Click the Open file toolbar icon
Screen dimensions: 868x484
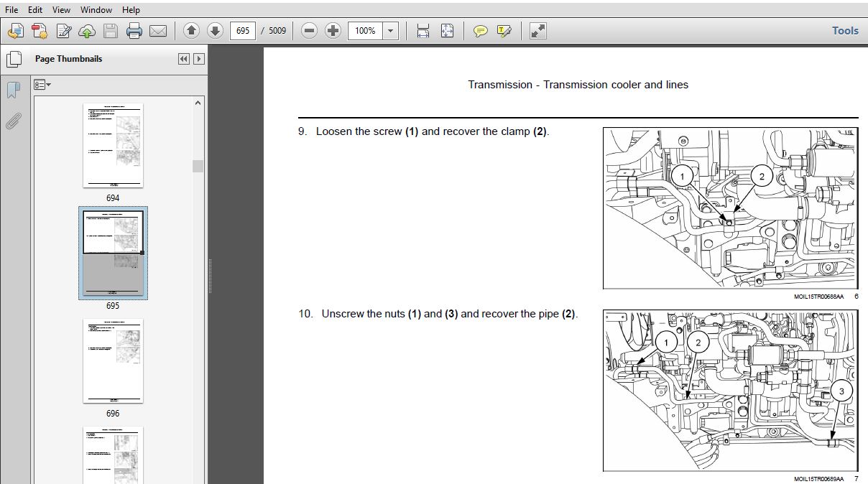click(x=17, y=31)
